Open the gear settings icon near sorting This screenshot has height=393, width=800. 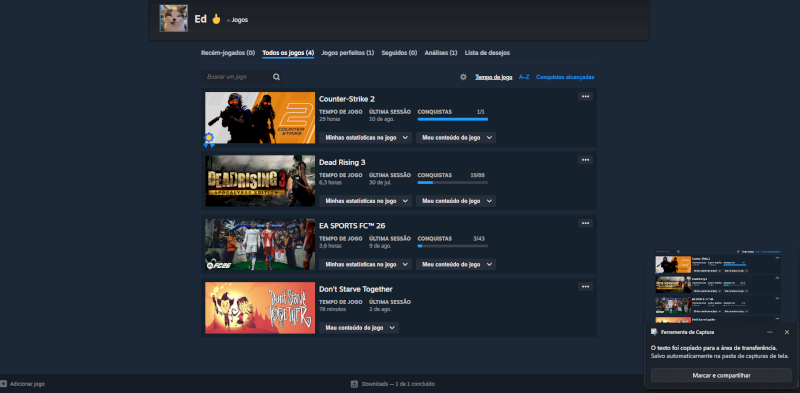463,77
